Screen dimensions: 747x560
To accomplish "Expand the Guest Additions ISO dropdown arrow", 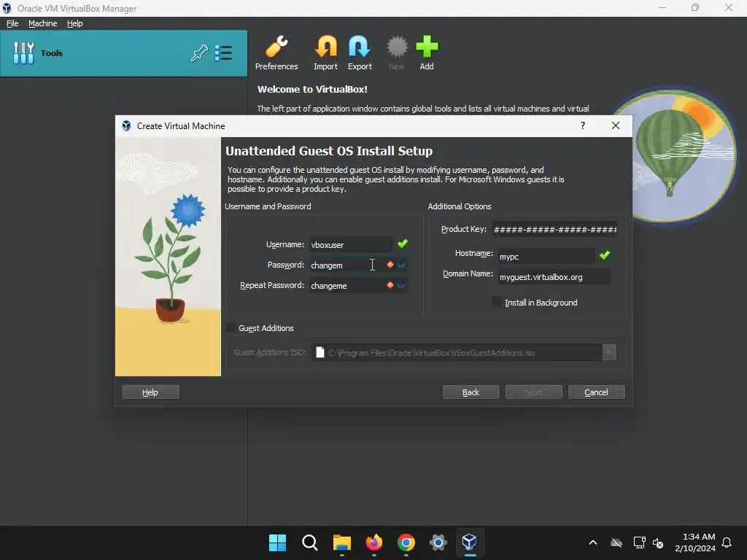I will pos(609,352).
